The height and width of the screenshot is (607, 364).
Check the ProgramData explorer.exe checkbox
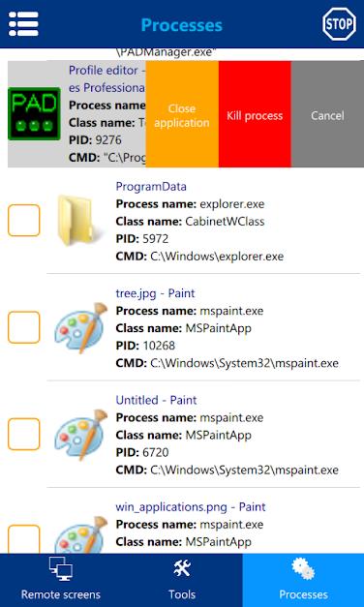point(24,221)
